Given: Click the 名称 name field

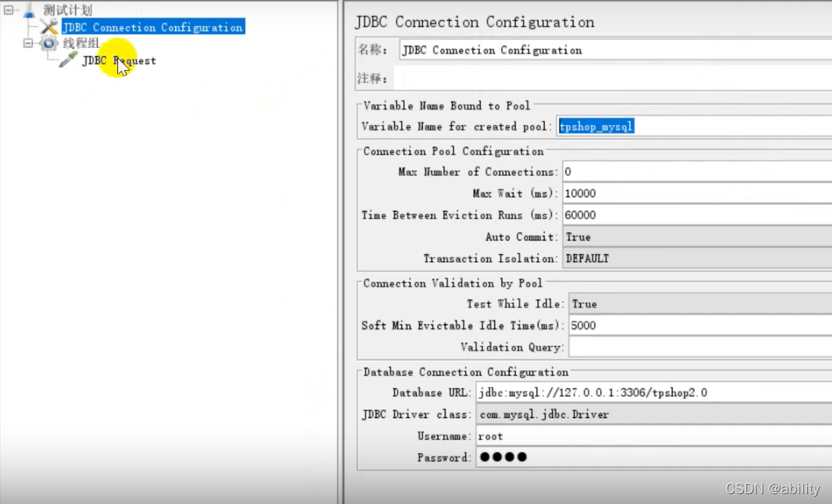Looking at the screenshot, I should 616,49.
